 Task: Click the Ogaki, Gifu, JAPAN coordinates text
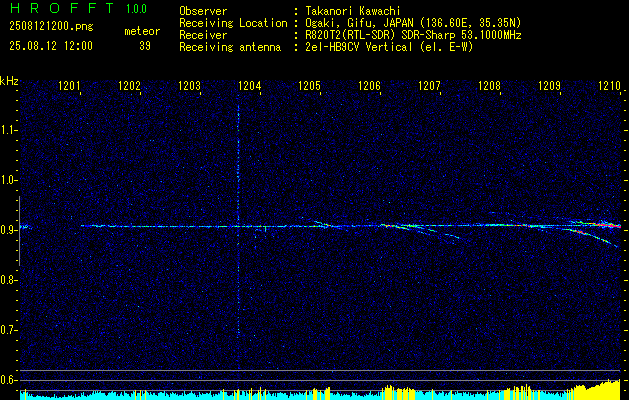pos(413,23)
